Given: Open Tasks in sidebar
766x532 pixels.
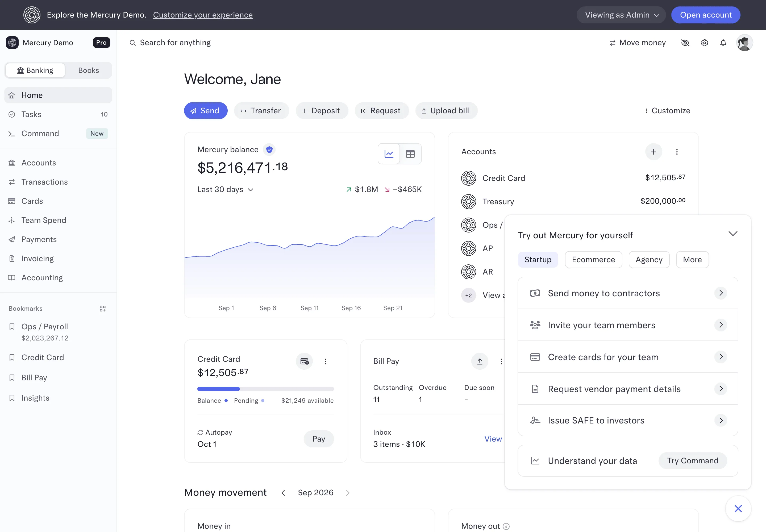Looking at the screenshot, I should pos(58,114).
